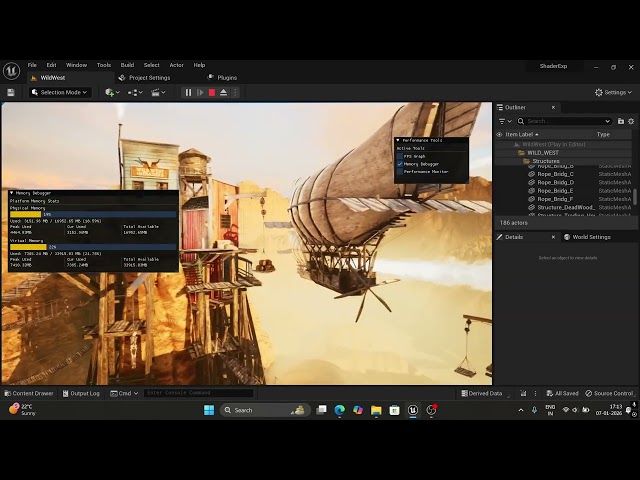Open the Build menu
This screenshot has height=480, width=640.
(127, 65)
